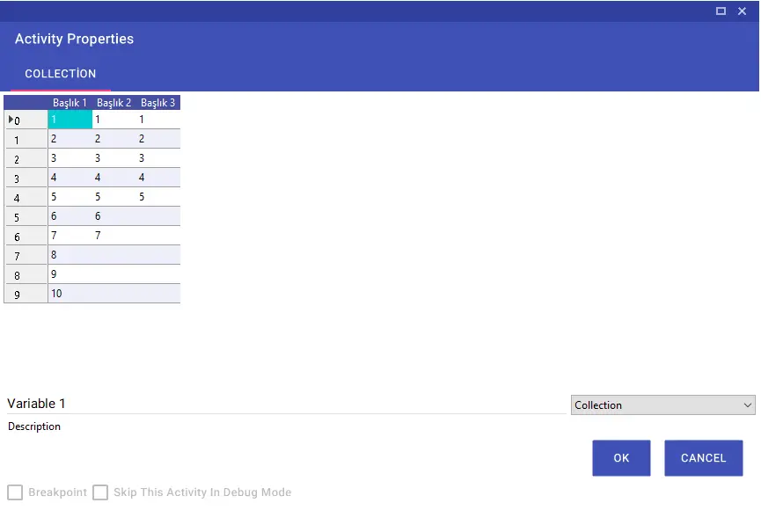Select row header 1 in the grid
Image resolution: width=761 pixels, height=532 pixels.
point(26,139)
